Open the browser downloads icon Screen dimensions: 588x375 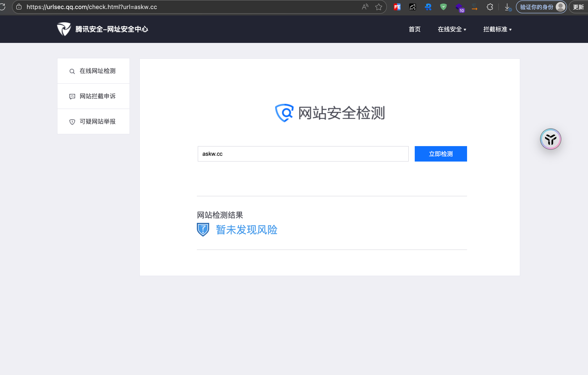point(507,7)
